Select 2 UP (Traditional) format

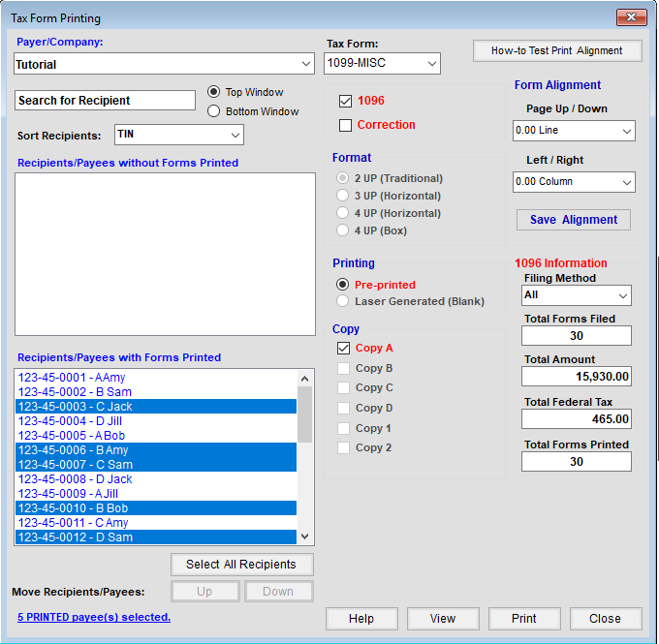tap(342, 178)
